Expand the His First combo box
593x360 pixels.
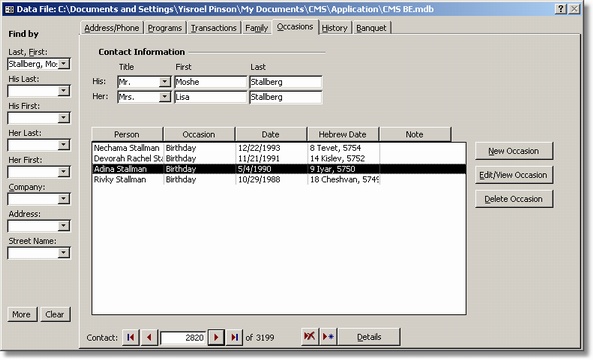[64, 118]
